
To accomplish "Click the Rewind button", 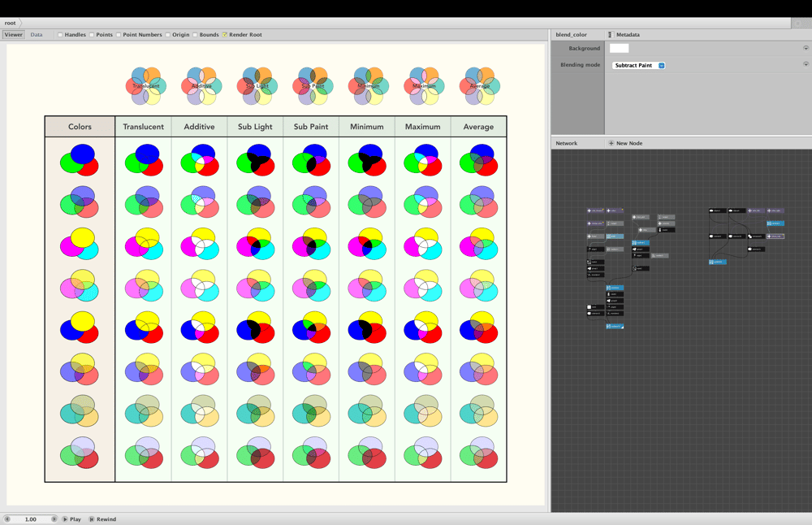I will pos(102,518).
